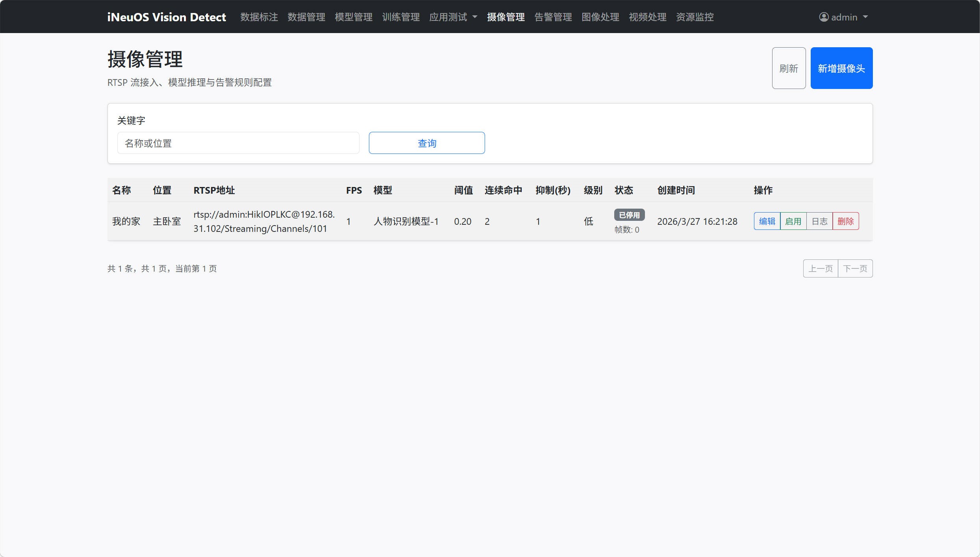Click the 查询 search button

(427, 143)
